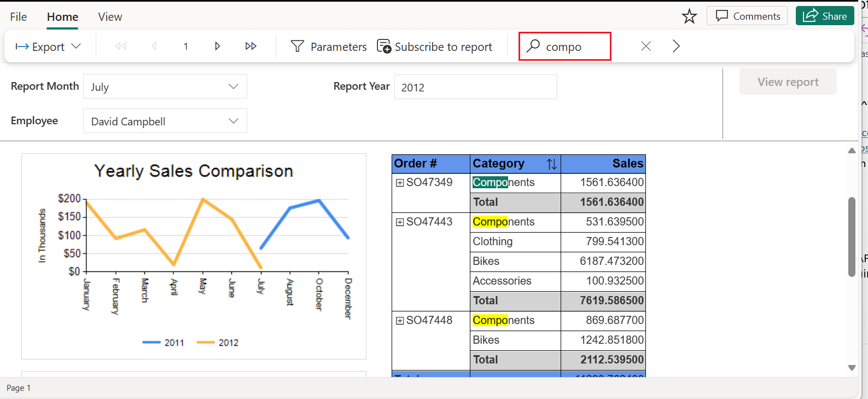
Task: Add report to favorites with star icon
Action: pos(689,16)
